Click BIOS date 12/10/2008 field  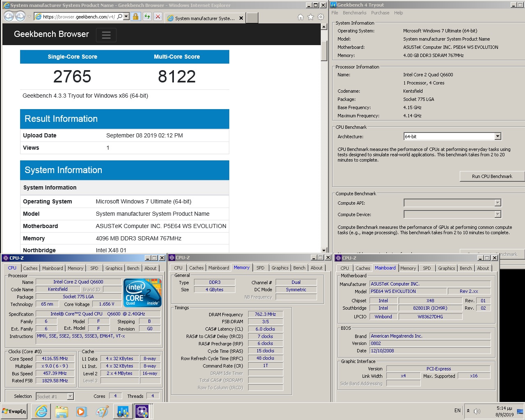(430, 351)
